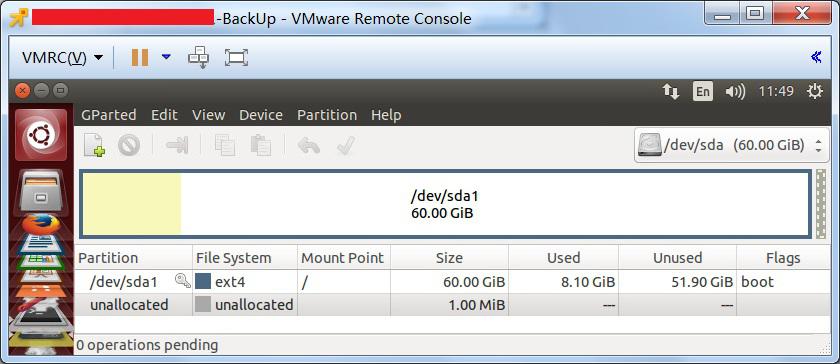Click the Send Ctrl+Alt+Del icon in VMRC
840x364 pixels.
point(198,57)
